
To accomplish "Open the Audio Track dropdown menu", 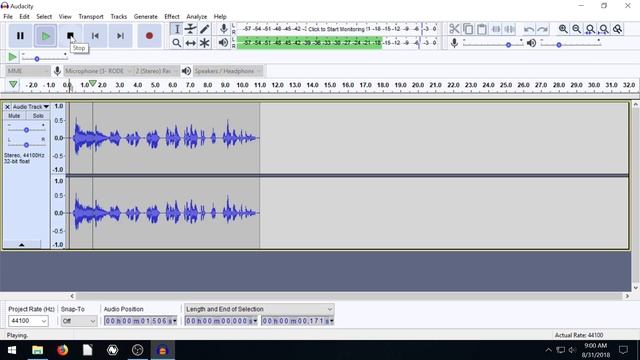I will [31, 107].
